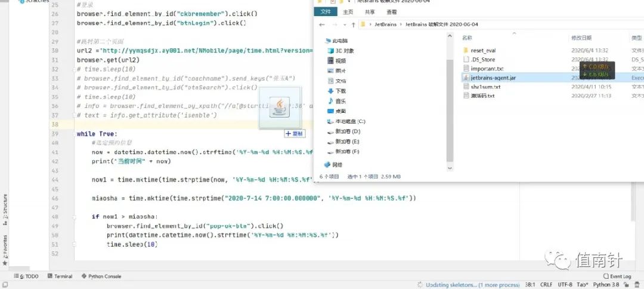Sort files by 类型 column header

[x=637, y=38]
